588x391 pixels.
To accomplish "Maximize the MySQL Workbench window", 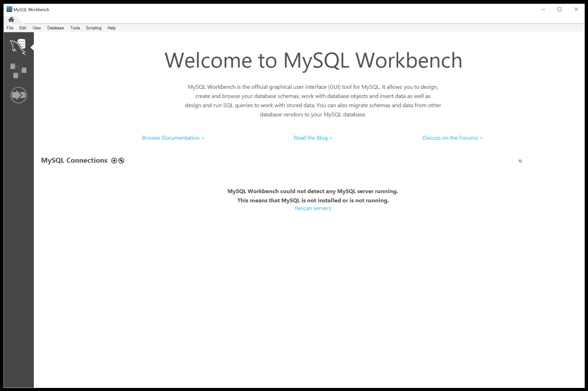I will tap(559, 9).
